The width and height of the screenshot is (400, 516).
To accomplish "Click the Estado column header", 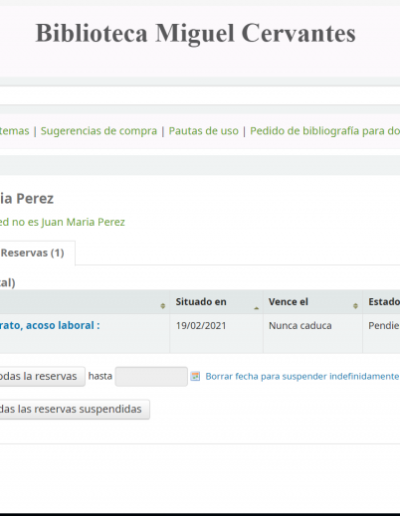I will [x=383, y=302].
